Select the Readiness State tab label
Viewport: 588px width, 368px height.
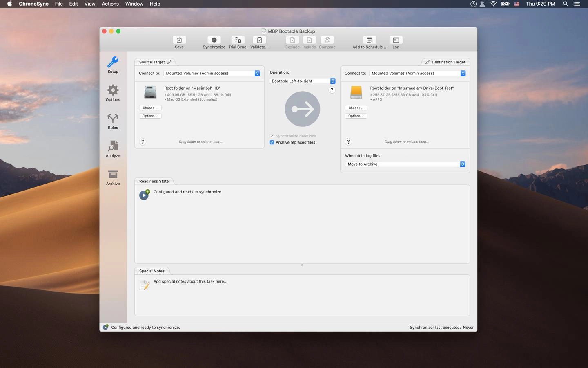[154, 181]
